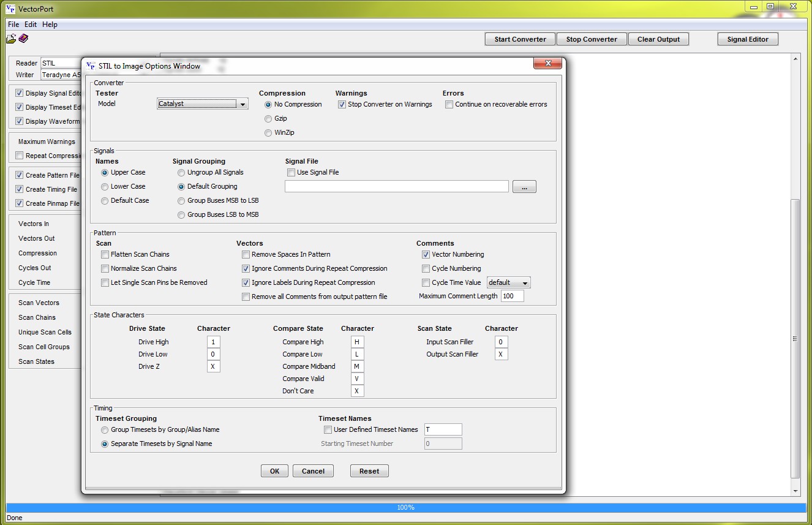Click the Reset button
This screenshot has height=525, width=812.
(x=369, y=471)
